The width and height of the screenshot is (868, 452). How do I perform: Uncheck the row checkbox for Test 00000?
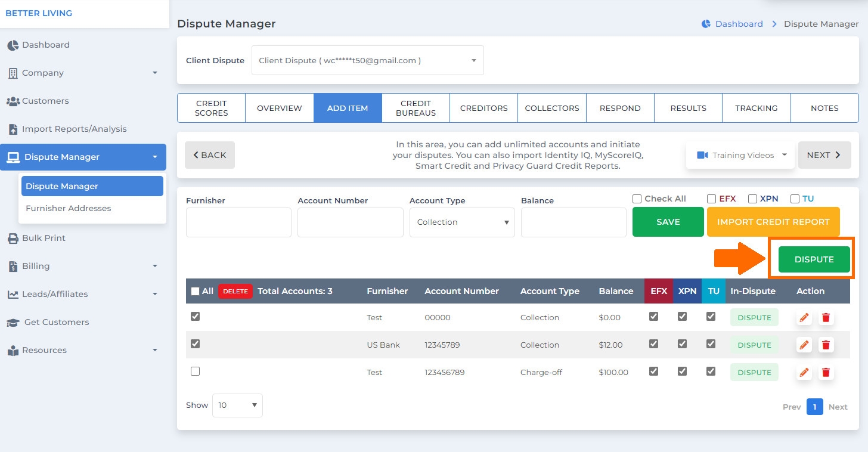tap(195, 317)
